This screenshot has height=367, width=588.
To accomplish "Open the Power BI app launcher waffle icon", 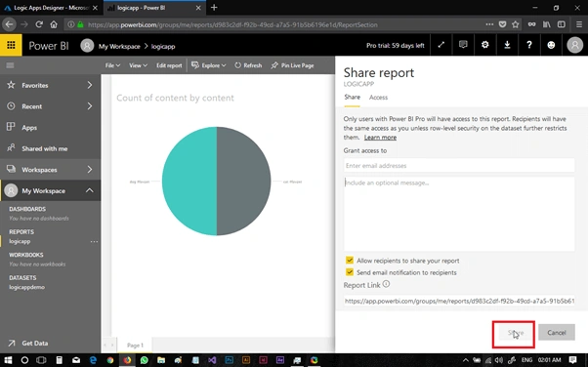I will 11,45.
